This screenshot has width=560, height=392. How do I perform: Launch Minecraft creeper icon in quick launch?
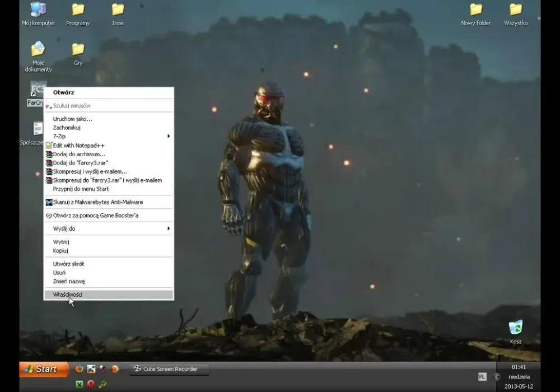80,384
